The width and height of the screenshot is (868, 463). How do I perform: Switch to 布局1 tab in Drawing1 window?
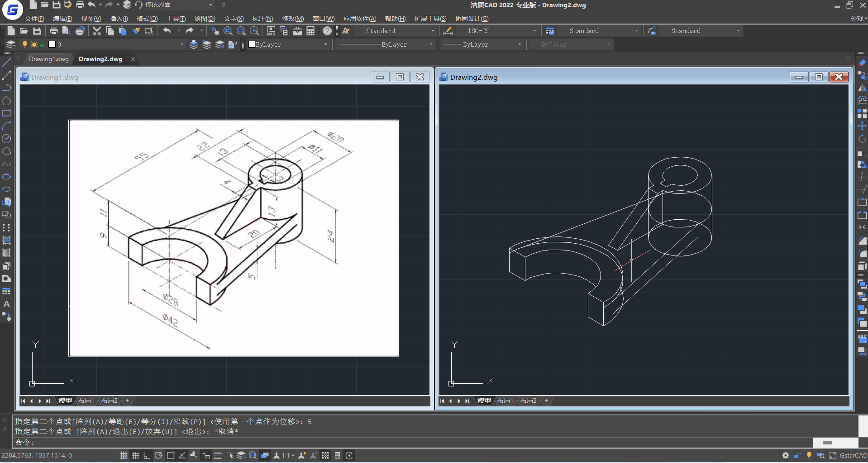(x=86, y=400)
